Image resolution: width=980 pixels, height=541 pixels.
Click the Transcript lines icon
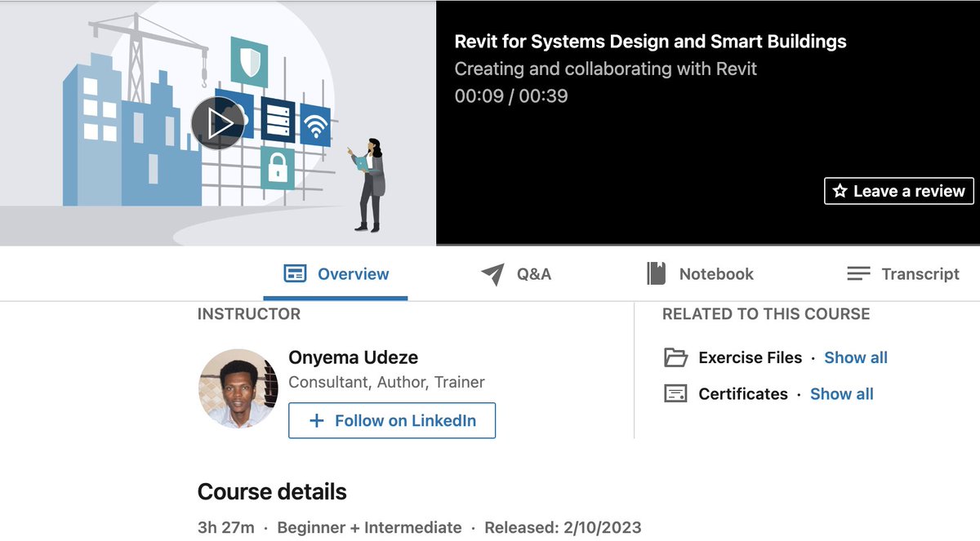pyautogui.click(x=858, y=273)
